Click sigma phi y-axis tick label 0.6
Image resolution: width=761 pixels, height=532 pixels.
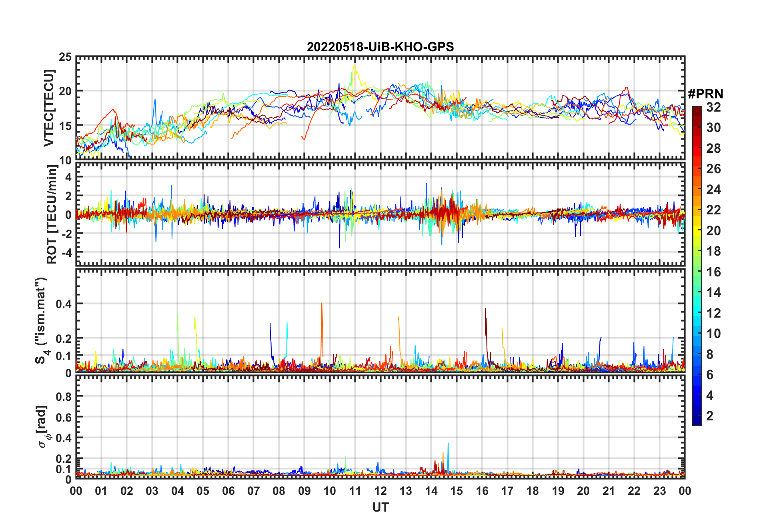pyautogui.click(x=64, y=418)
